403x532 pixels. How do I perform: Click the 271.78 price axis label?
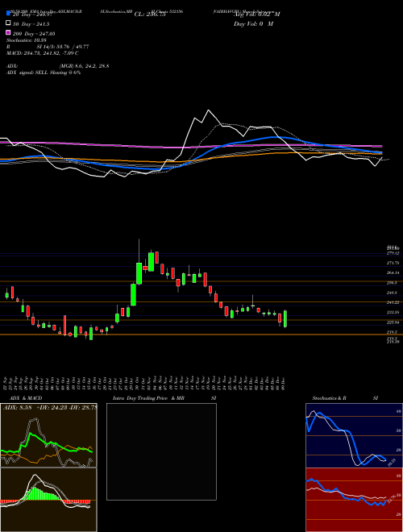click(393, 263)
